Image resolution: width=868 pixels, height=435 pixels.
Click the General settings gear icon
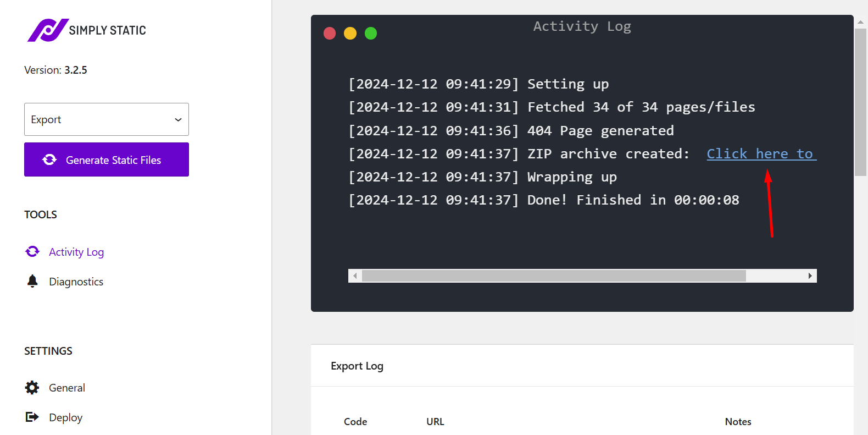[32, 388]
